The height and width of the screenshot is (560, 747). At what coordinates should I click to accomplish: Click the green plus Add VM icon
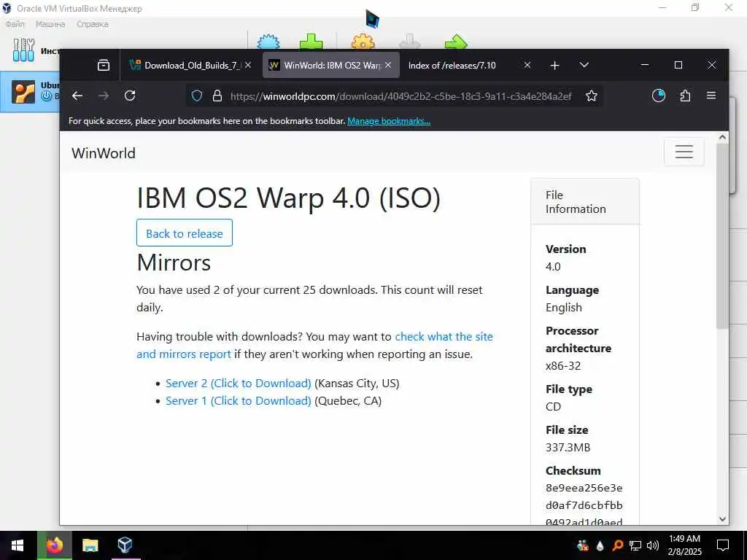(x=311, y=42)
